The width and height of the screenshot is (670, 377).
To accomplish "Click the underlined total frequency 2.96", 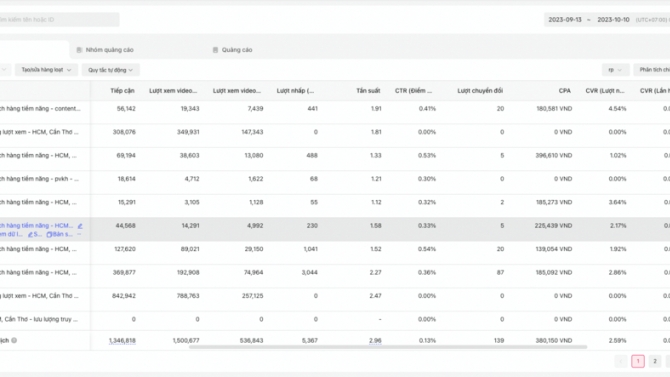I will (x=375, y=341).
